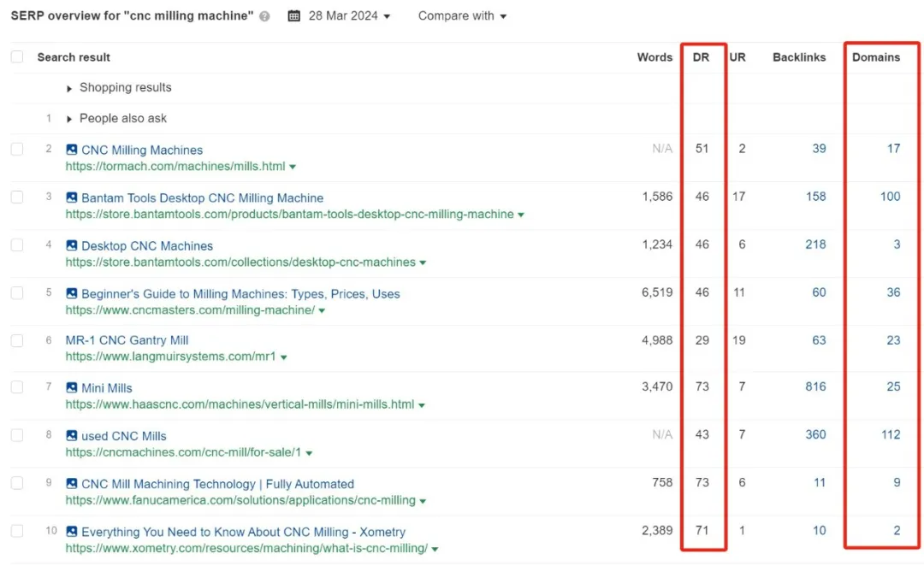Open the MR-1 CNC Gantry Mill title

click(127, 339)
